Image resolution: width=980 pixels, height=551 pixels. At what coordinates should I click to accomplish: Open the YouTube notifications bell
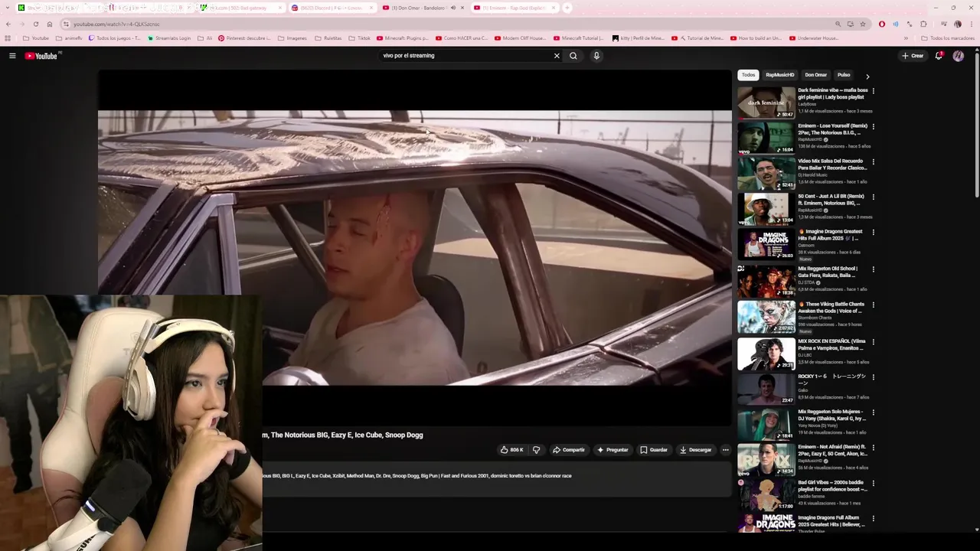point(939,56)
